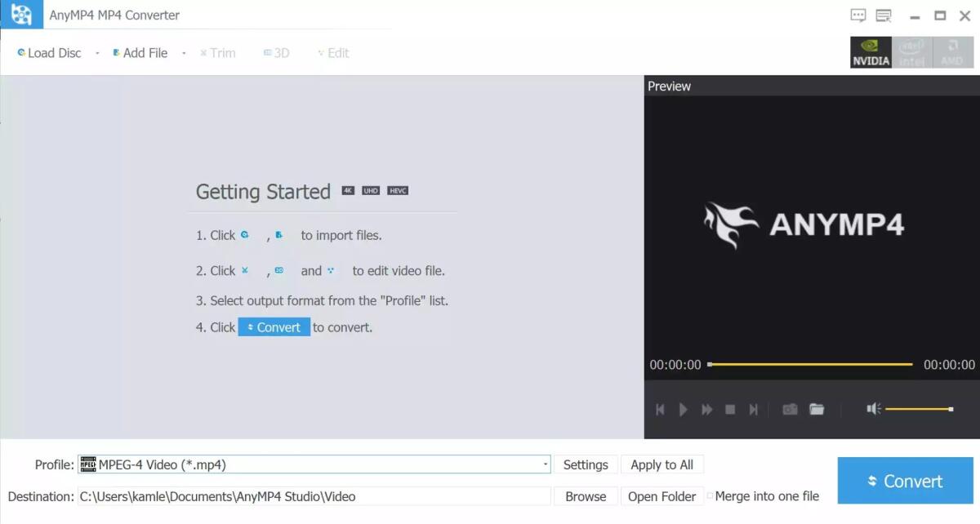The height and width of the screenshot is (524, 980).
Task: Click the stop playback icon
Action: tap(729, 409)
